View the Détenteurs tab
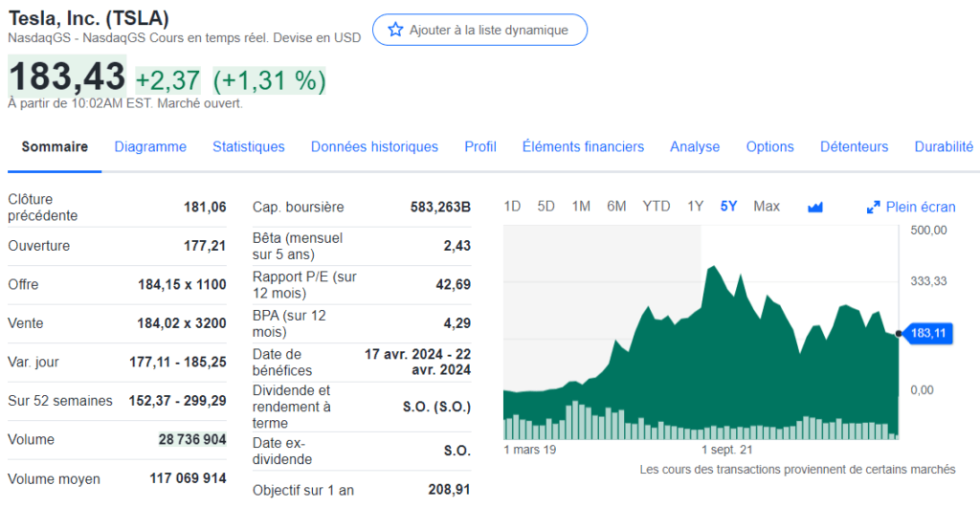 [854, 146]
